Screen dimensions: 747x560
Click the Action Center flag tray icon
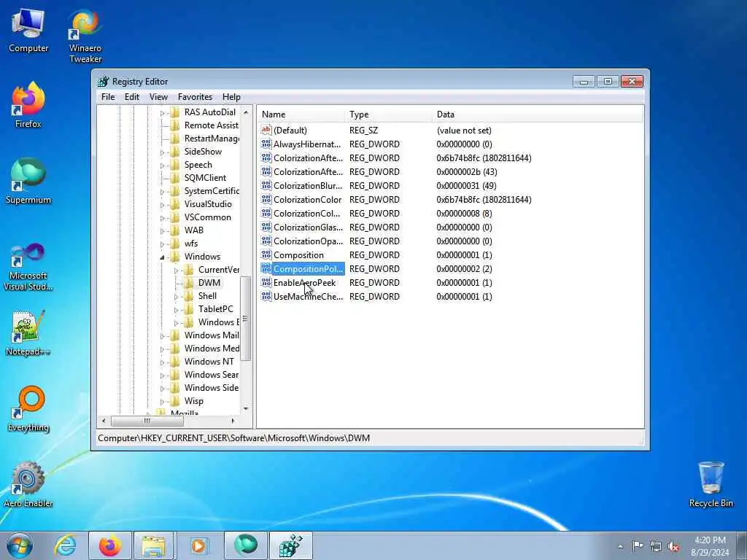pyautogui.click(x=638, y=545)
